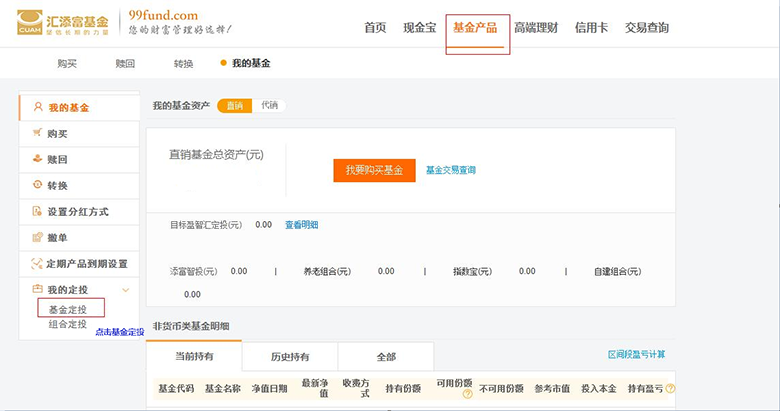The height and width of the screenshot is (411, 780).
Task: Click the 定期产品到期设置 icon in sidebar
Action: pos(38,263)
